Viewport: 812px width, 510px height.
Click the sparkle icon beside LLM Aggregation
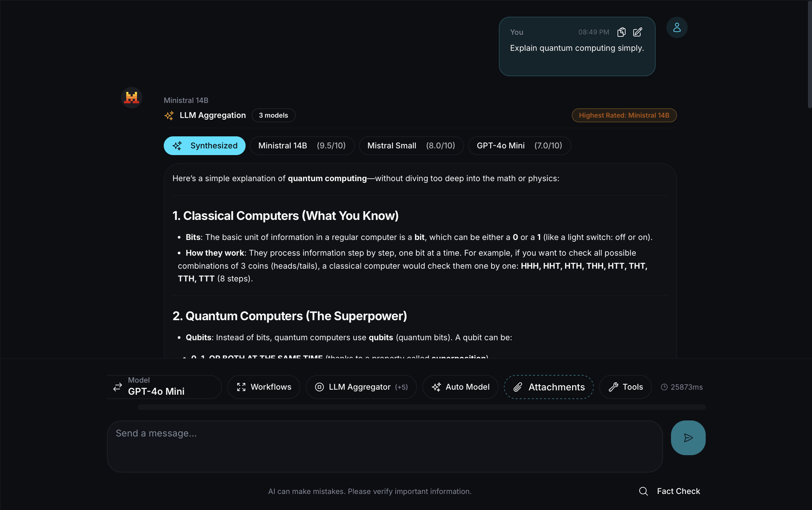[x=169, y=115]
